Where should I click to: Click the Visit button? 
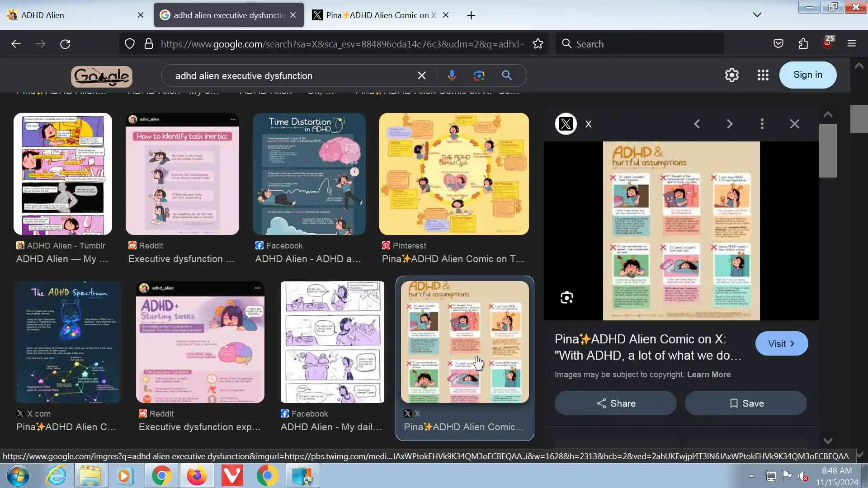click(781, 343)
